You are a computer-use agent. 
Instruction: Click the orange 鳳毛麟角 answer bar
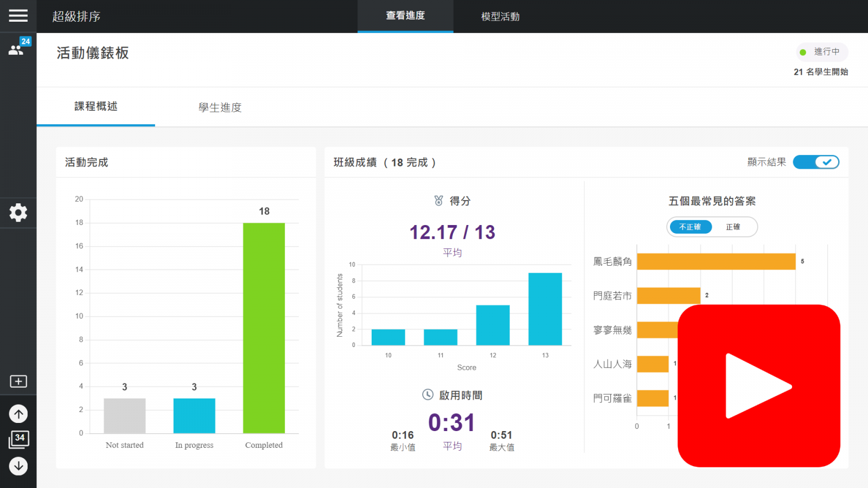(x=716, y=261)
